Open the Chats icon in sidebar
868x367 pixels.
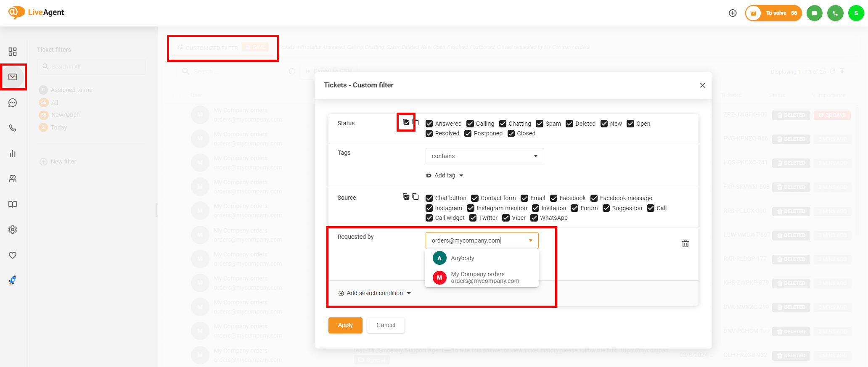point(13,103)
